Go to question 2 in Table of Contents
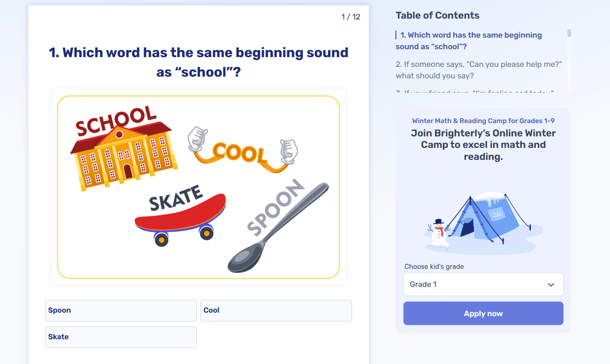The height and width of the screenshot is (364, 610). [479, 70]
